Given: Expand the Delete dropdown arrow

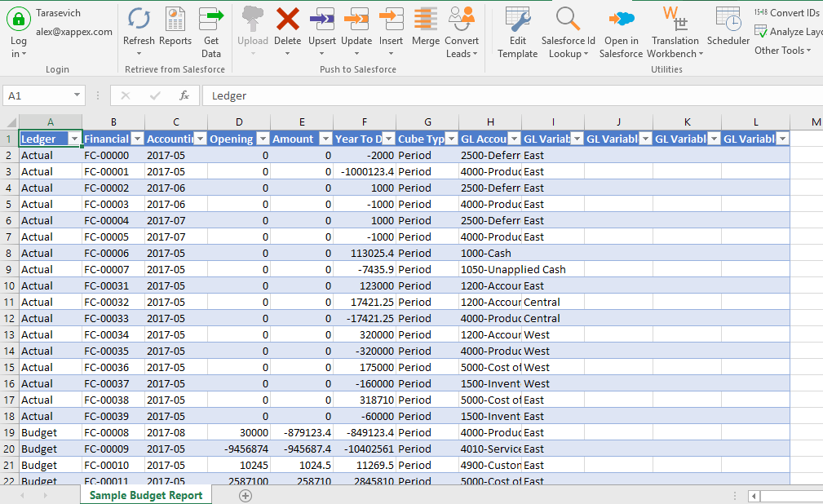Looking at the screenshot, I should pos(288,54).
